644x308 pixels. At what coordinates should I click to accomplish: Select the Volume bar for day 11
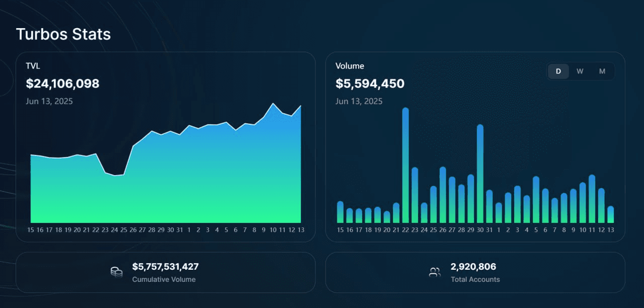point(592,199)
